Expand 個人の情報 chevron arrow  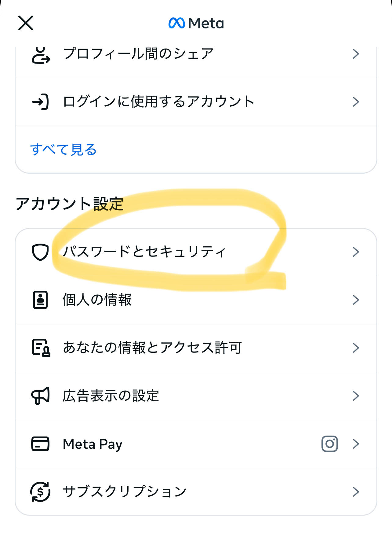pos(356,300)
